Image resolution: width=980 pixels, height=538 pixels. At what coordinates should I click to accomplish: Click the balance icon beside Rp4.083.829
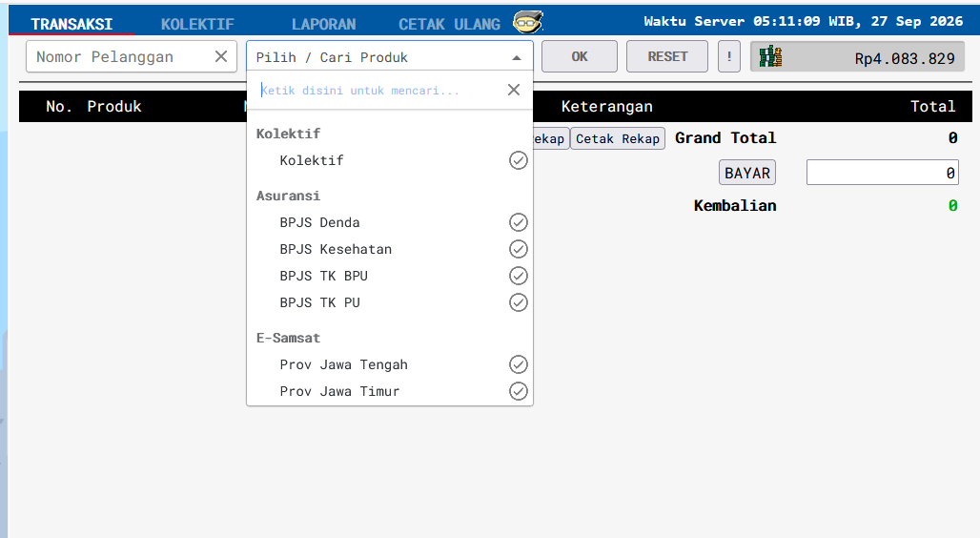pos(770,57)
